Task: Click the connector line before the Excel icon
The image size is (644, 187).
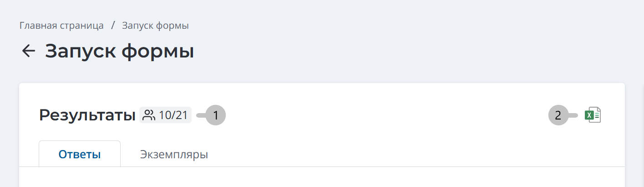Action: tap(574, 115)
